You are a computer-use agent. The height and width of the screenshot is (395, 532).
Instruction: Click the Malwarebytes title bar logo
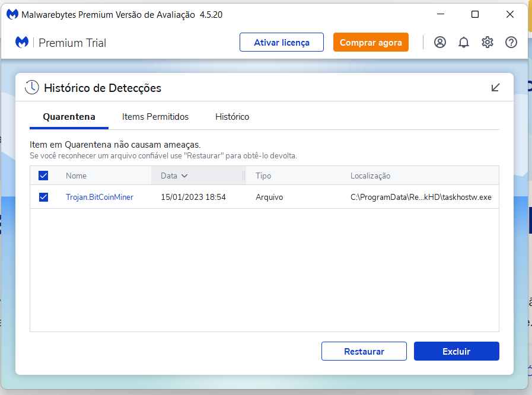(x=12, y=15)
